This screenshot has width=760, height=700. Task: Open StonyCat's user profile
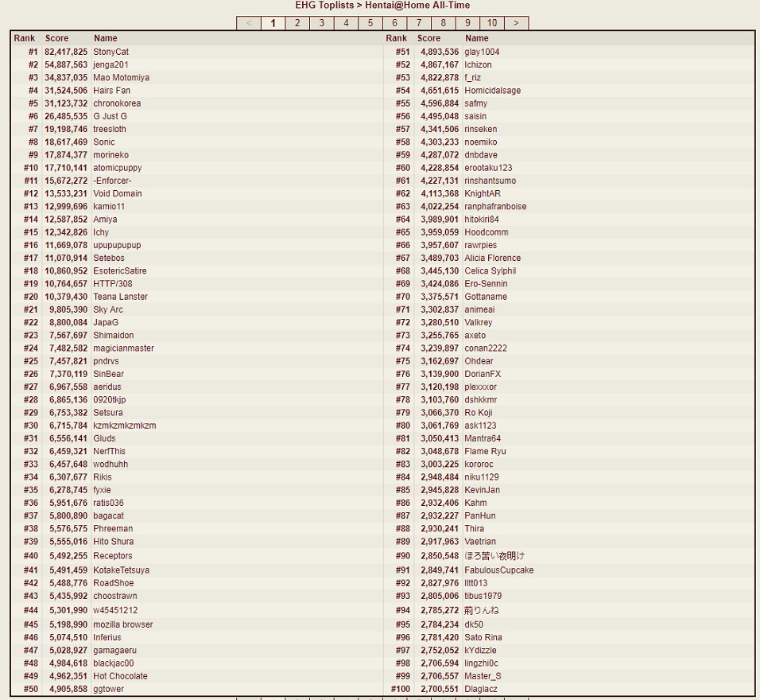click(111, 52)
